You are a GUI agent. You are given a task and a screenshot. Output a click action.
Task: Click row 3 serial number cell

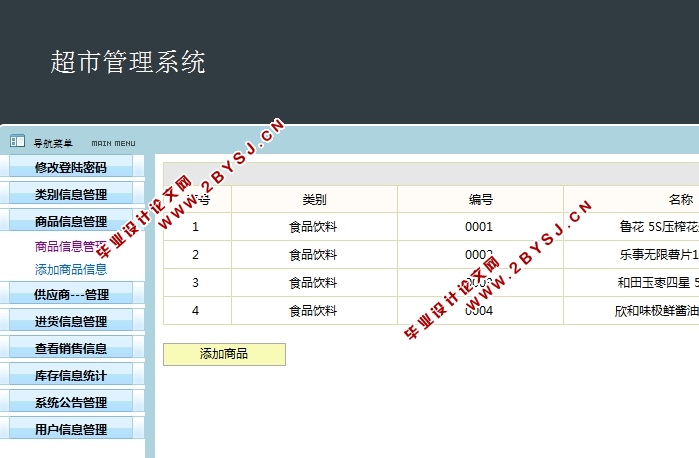click(x=197, y=282)
